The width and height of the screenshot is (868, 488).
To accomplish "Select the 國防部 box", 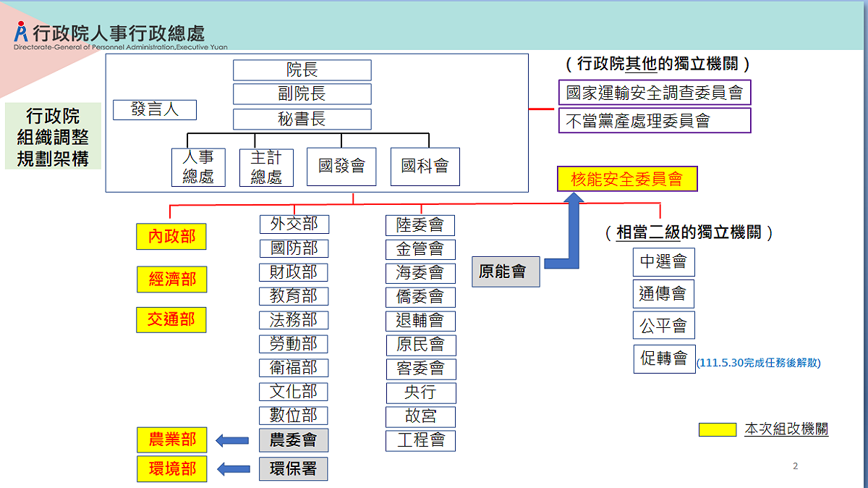I will point(294,248).
